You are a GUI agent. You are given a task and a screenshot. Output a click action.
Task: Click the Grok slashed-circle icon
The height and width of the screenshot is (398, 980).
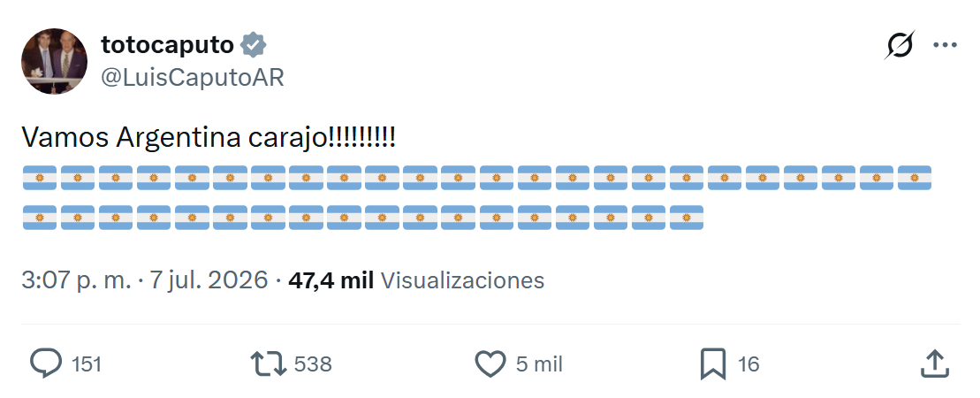click(900, 45)
